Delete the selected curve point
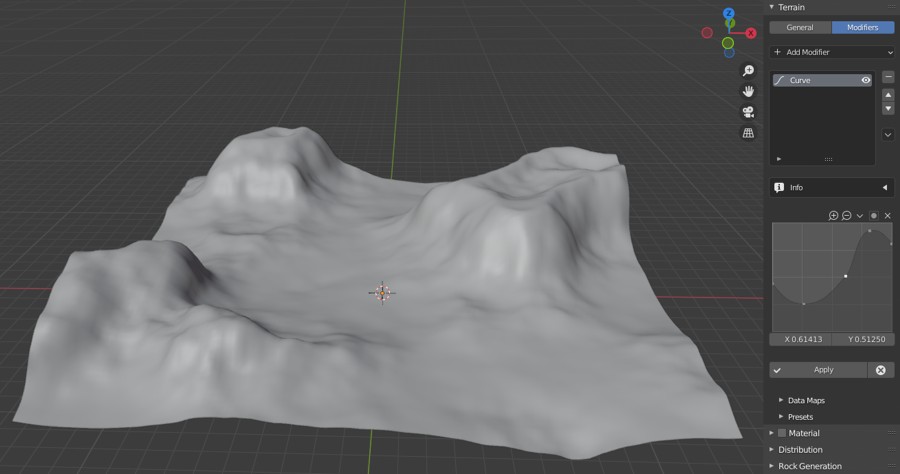 (x=887, y=216)
